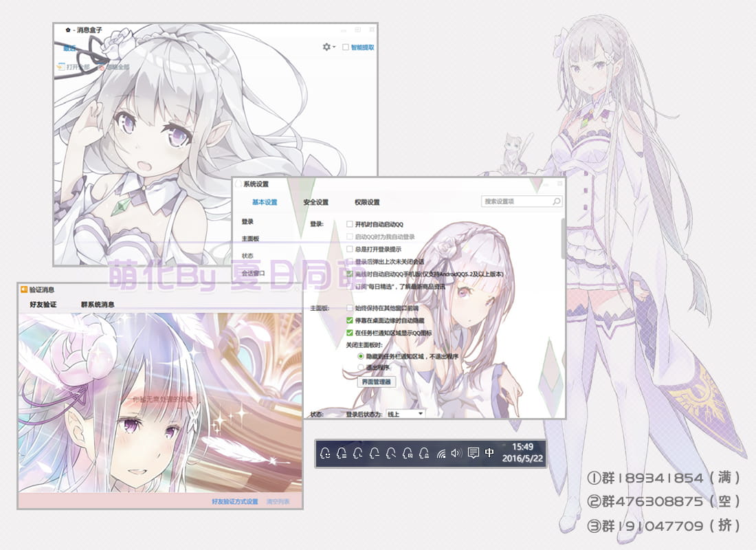Open the 登录后状态为 线上 dropdown
This screenshot has width=756, height=550.
(x=405, y=414)
